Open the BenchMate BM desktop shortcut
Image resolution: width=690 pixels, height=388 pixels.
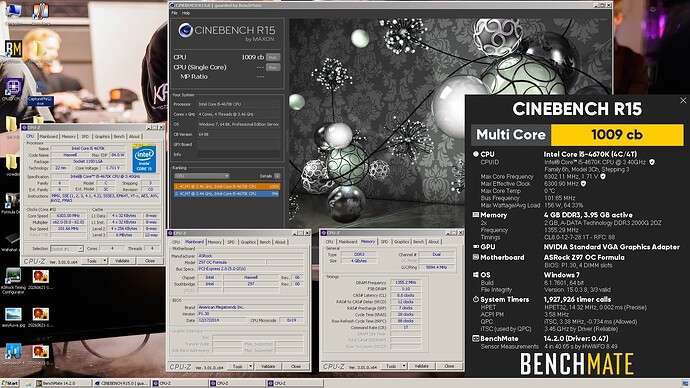(13, 49)
